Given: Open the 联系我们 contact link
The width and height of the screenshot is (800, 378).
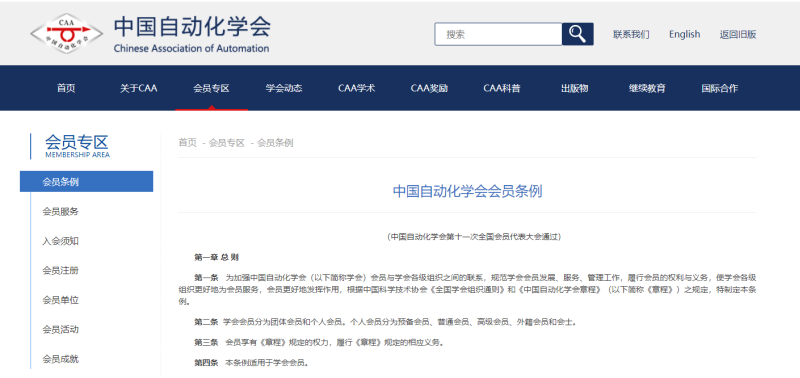Looking at the screenshot, I should pos(631,34).
